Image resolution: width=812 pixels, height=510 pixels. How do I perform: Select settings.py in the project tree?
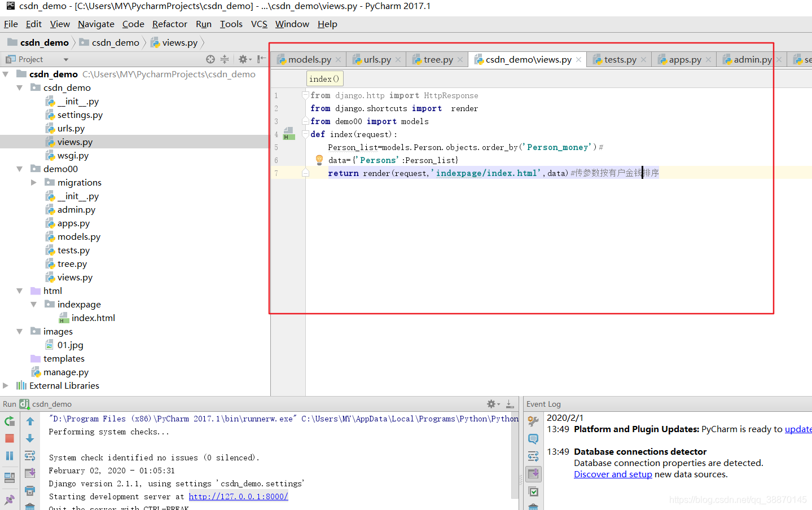pos(80,115)
